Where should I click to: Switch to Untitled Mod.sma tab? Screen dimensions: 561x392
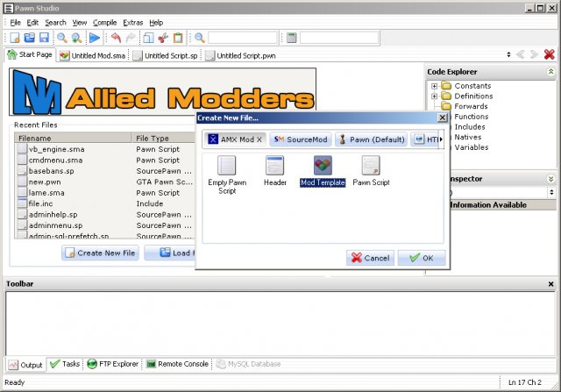click(93, 55)
